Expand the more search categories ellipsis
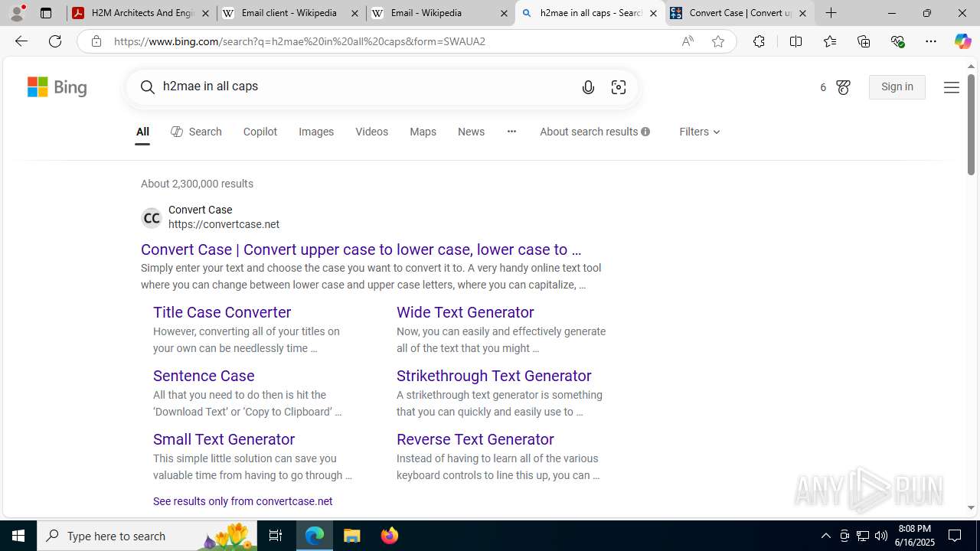Viewport: 980px width, 551px height. pos(511,132)
